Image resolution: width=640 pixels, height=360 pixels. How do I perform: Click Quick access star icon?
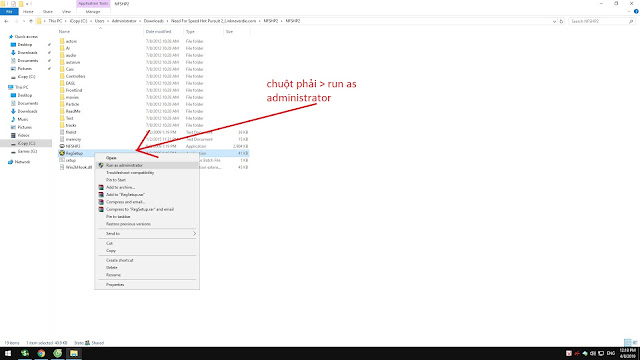pos(11,37)
